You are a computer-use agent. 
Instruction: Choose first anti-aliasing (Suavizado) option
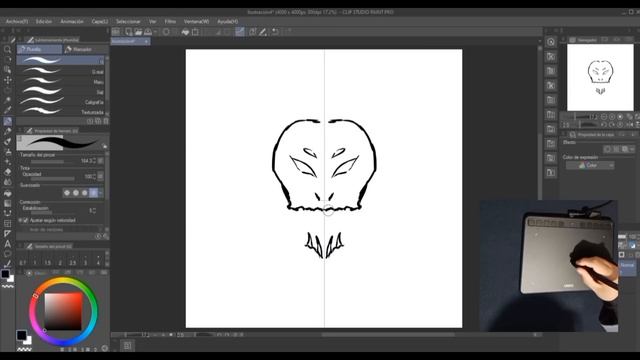67,193
